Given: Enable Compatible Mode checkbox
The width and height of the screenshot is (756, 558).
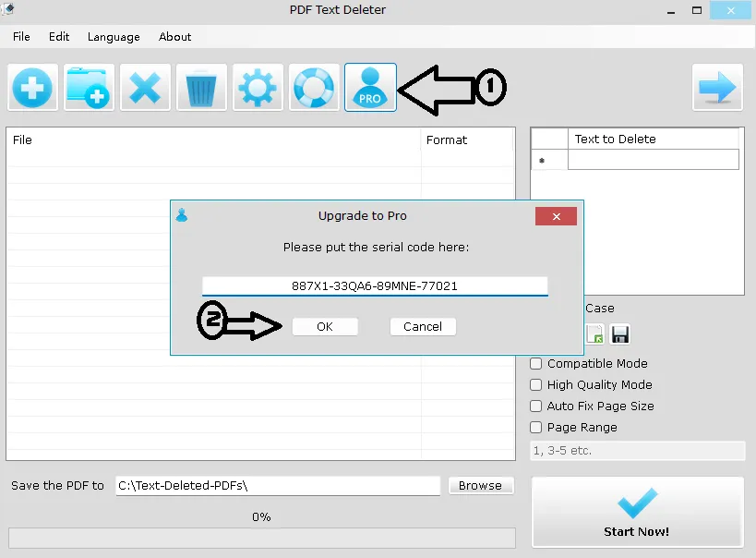Looking at the screenshot, I should (x=536, y=364).
